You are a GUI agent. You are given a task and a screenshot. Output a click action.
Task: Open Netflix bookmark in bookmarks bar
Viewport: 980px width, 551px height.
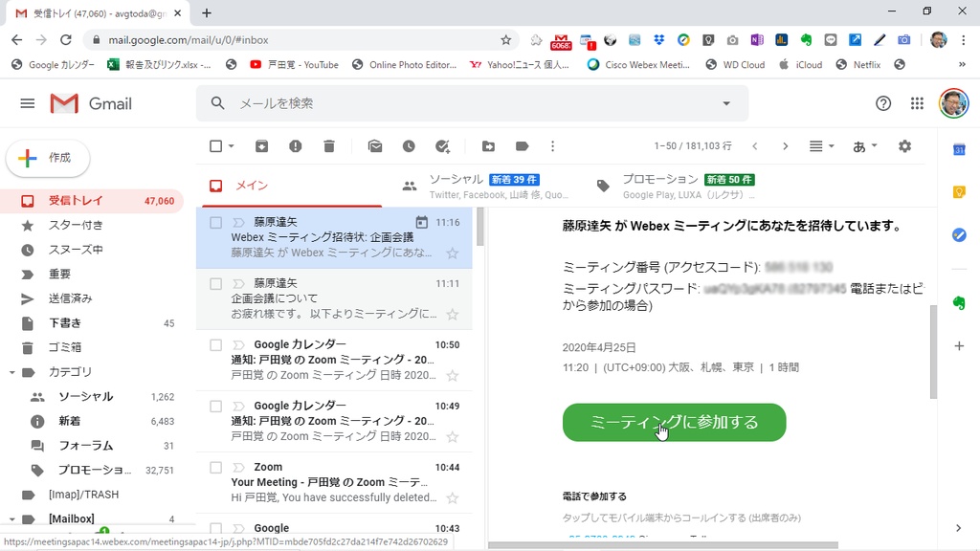pyautogui.click(x=858, y=64)
